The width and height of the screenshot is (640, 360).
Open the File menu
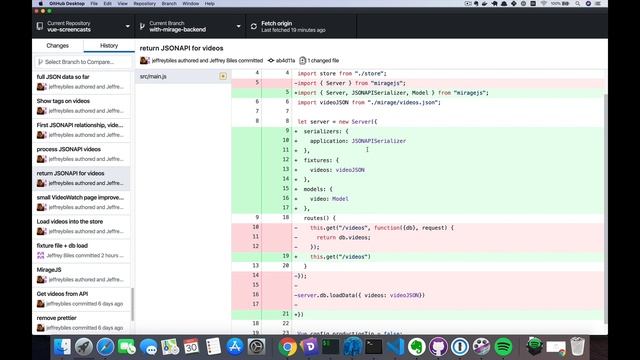(94, 3)
